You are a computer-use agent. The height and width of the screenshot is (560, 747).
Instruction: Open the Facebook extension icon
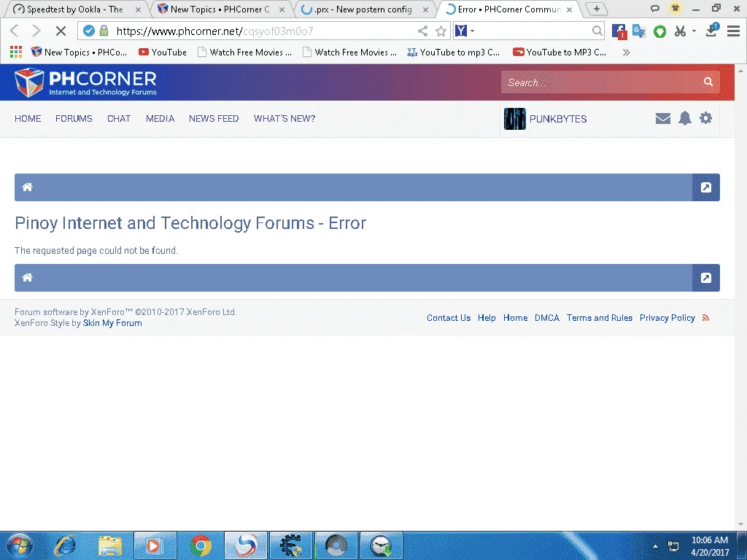click(619, 31)
